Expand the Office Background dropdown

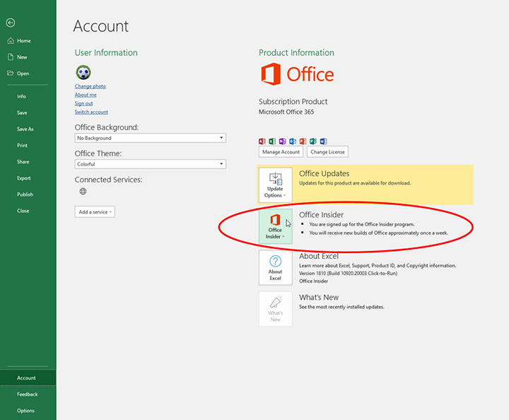(151, 138)
